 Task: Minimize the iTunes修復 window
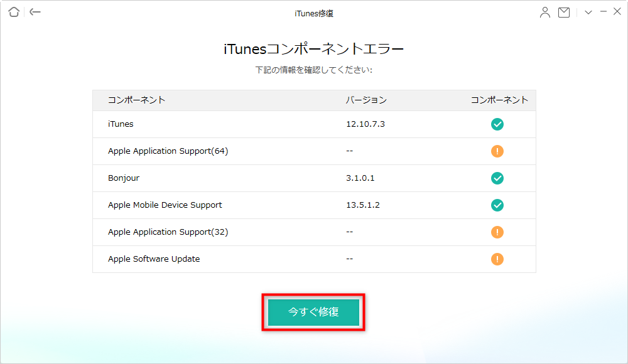603,12
